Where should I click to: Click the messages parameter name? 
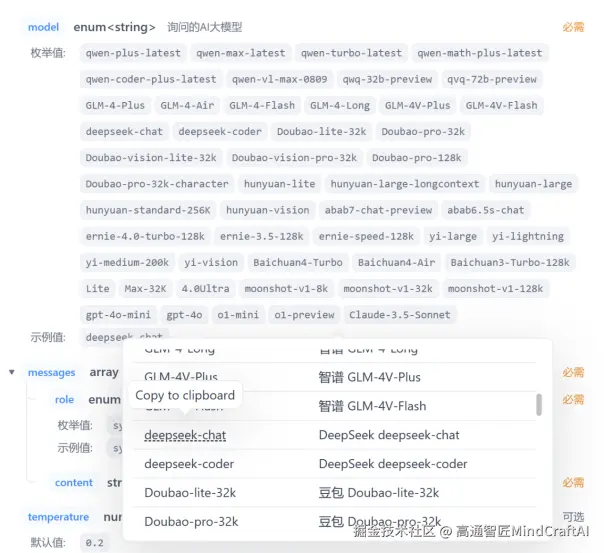[52, 372]
